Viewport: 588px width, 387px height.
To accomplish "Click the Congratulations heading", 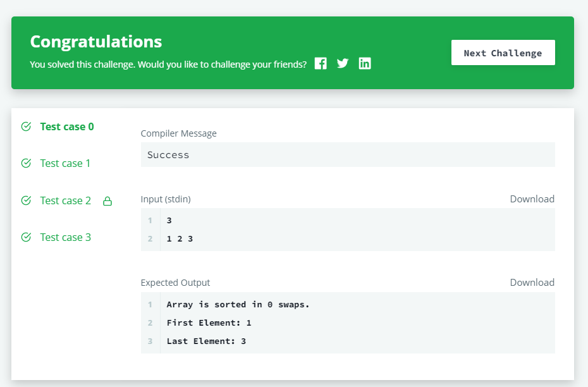I will pos(96,42).
